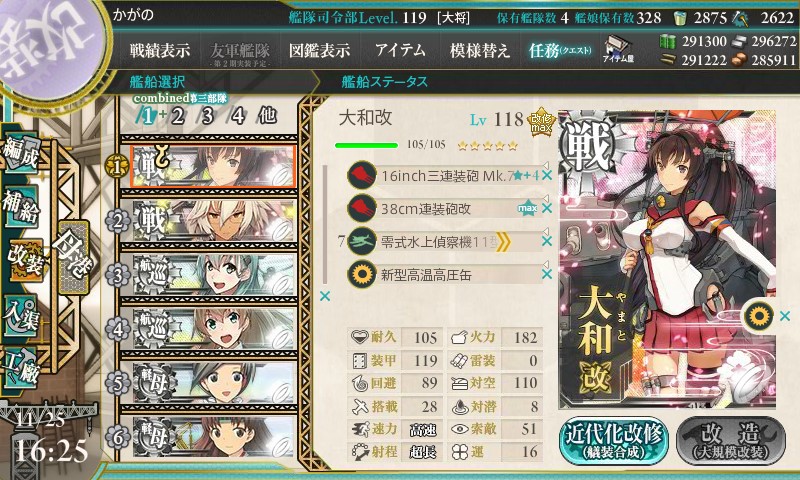This screenshot has height=480, width=800.
Task: Unequip the 新型高温高圧缶 with its X
Action: (x=547, y=274)
